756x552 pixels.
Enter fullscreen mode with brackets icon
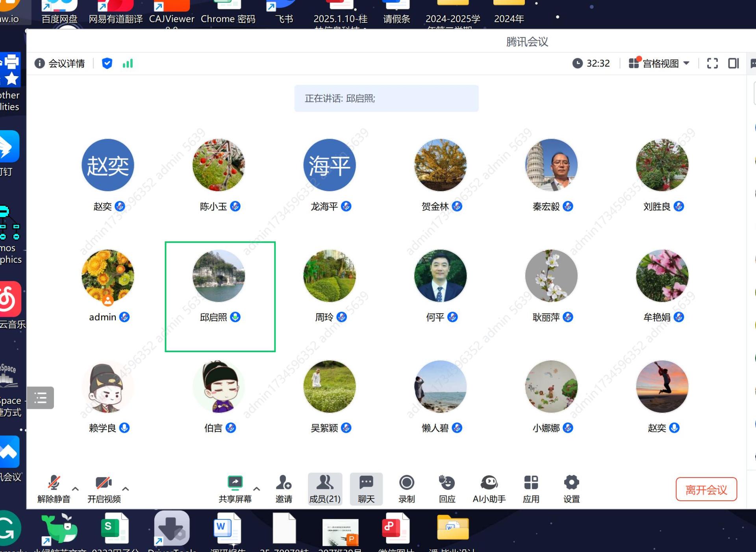coord(712,63)
